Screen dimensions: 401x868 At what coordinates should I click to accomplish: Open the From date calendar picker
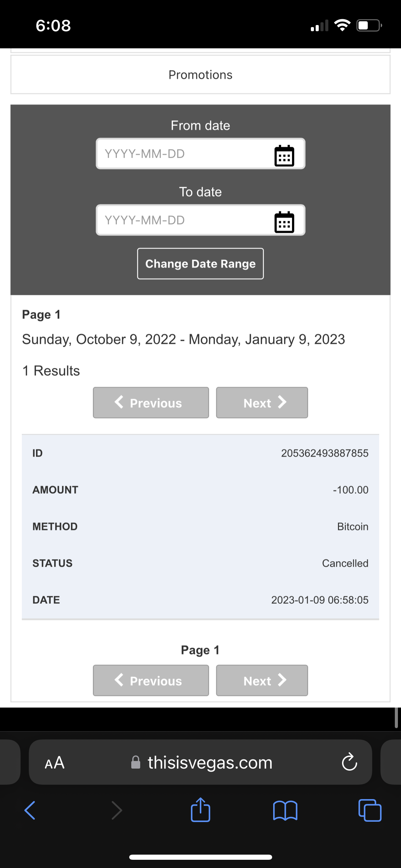point(284,155)
